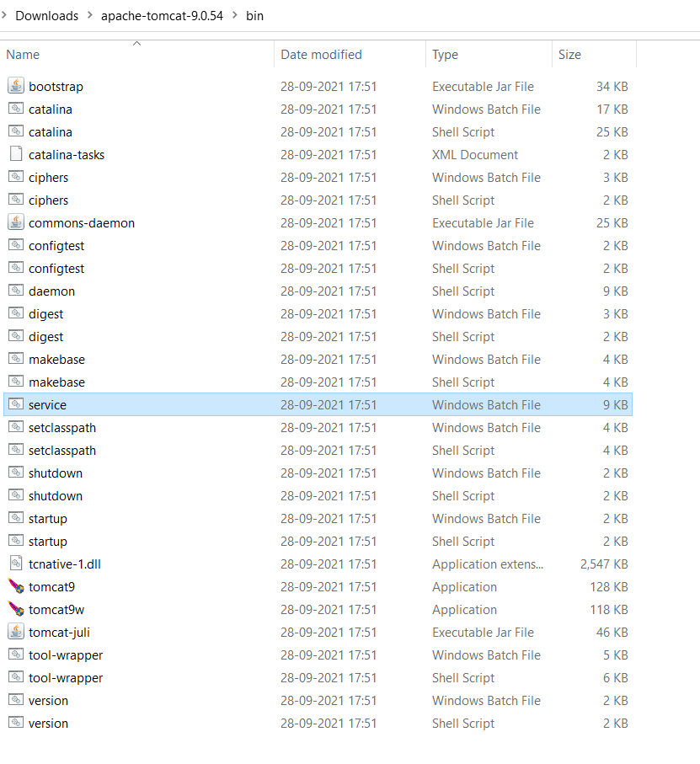The height and width of the screenshot is (764, 700).
Task: Select the bootstrap file name
Action: (x=56, y=86)
